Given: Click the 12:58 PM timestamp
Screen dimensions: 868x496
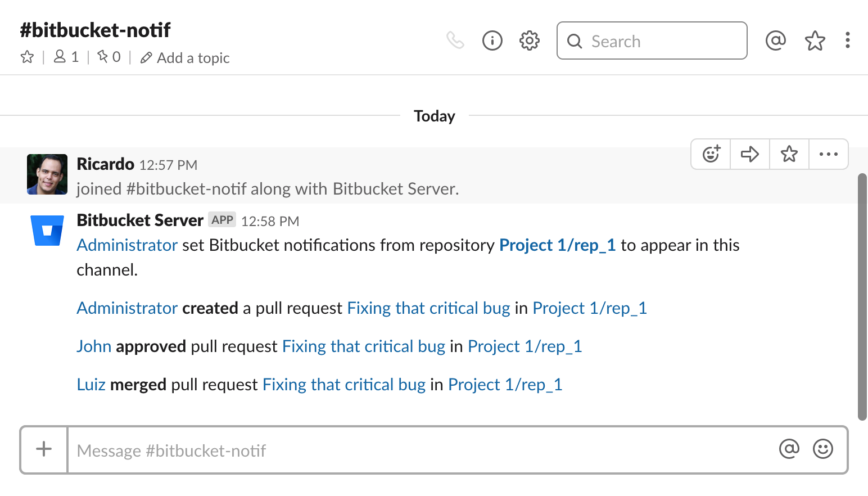Looking at the screenshot, I should 270,222.
